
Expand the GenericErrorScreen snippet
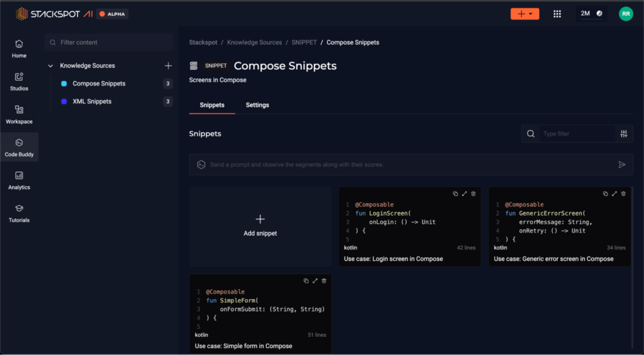coord(614,194)
